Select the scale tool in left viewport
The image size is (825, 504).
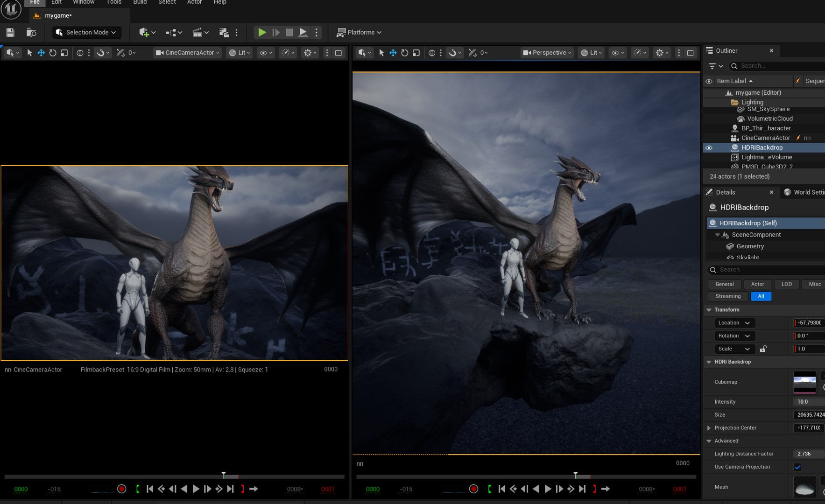click(64, 53)
